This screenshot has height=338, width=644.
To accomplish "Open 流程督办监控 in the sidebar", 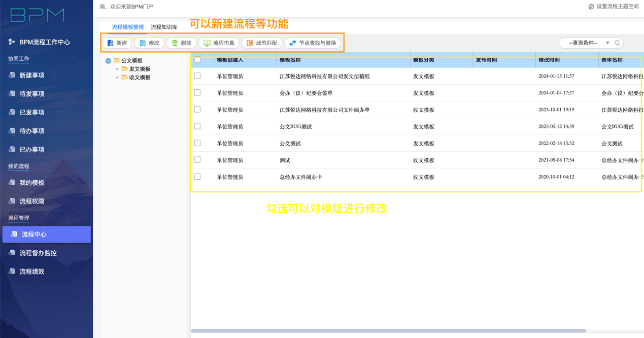I will pyautogui.click(x=38, y=253).
